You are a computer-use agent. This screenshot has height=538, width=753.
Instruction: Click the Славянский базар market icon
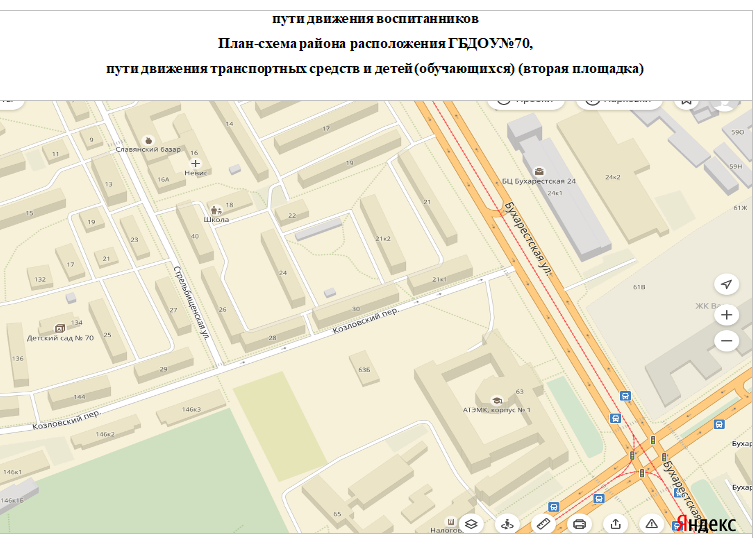(148, 141)
